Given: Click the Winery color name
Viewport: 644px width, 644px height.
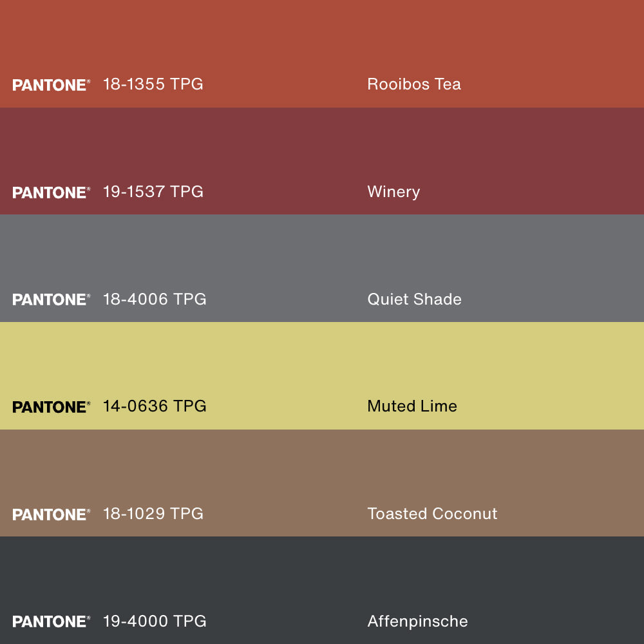Looking at the screenshot, I should click(x=393, y=192).
